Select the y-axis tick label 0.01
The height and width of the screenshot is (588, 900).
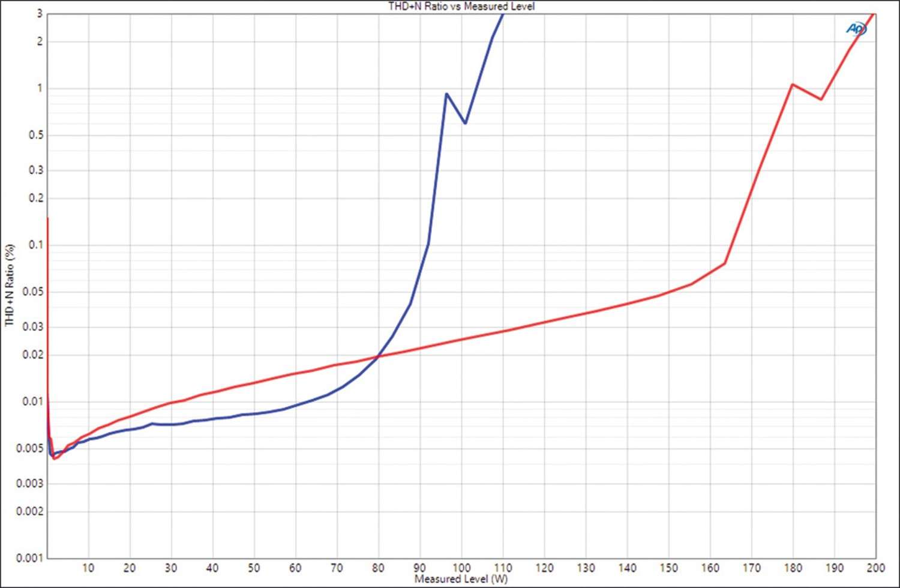click(32, 401)
